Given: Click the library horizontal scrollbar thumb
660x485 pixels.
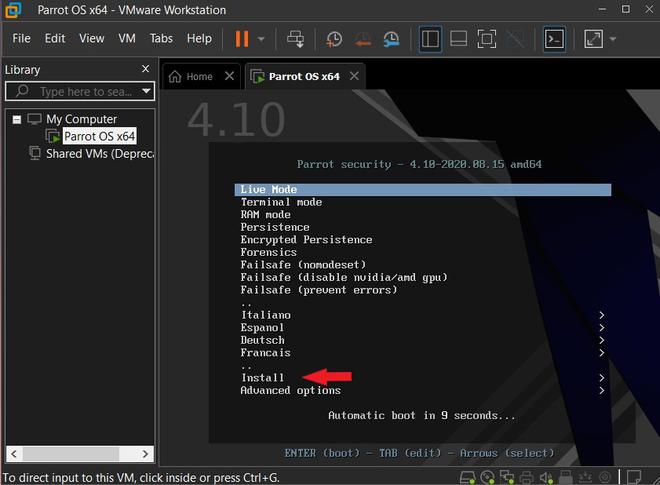Looking at the screenshot, I should pos(71,454).
